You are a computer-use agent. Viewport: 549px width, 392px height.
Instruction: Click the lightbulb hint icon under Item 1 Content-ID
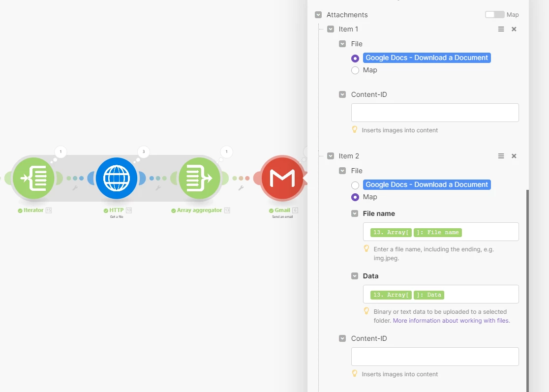pos(355,129)
